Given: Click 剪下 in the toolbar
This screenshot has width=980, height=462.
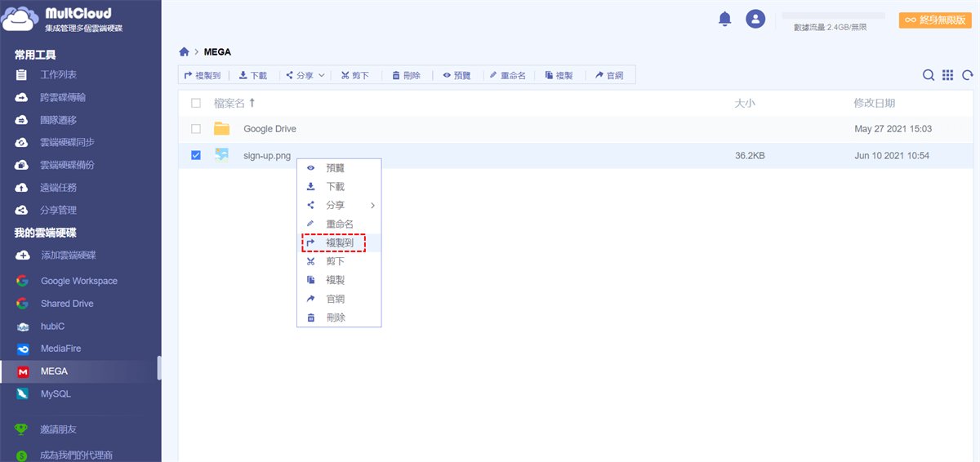Looking at the screenshot, I should tap(355, 75).
